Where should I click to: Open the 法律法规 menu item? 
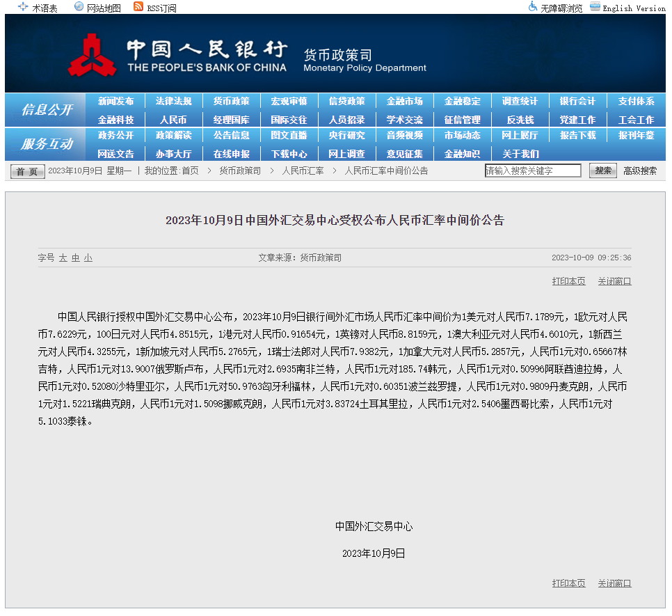coord(174,101)
